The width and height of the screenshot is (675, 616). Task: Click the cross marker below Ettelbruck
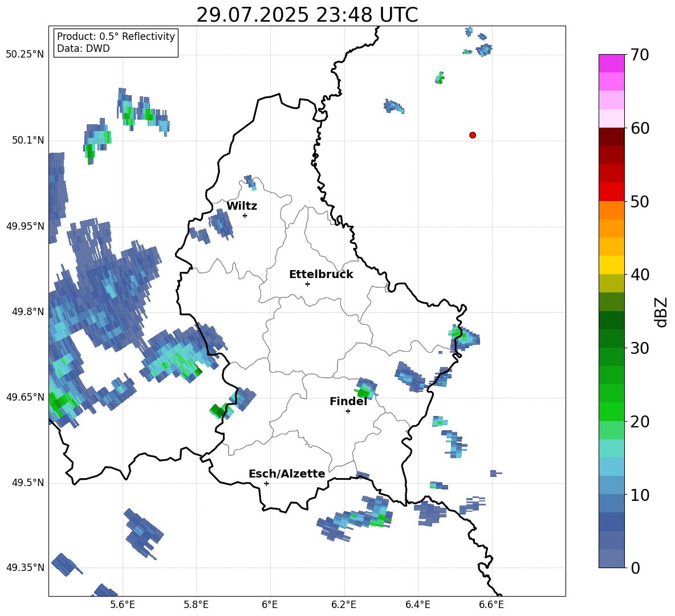coord(307,284)
